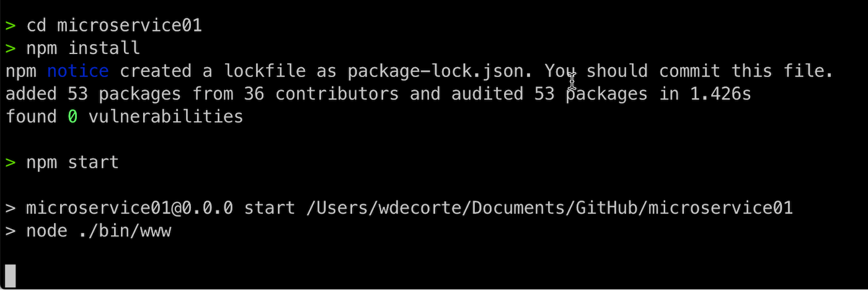Click the "added 53 packages" text
The image size is (868, 290).
click(94, 94)
